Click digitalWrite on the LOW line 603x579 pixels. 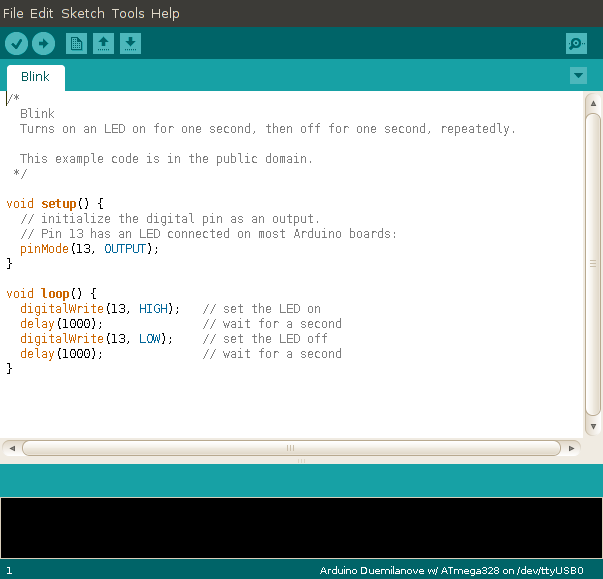(x=62, y=339)
